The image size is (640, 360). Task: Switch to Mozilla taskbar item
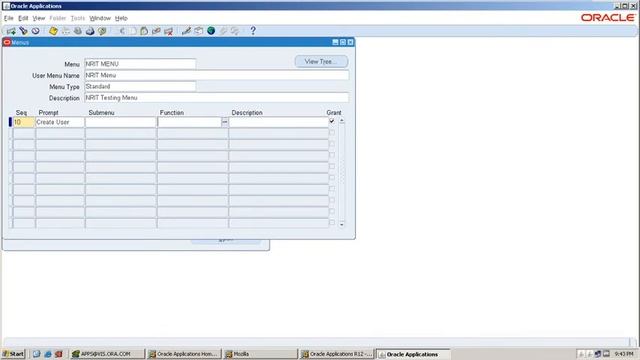pyautogui.click(x=260, y=354)
